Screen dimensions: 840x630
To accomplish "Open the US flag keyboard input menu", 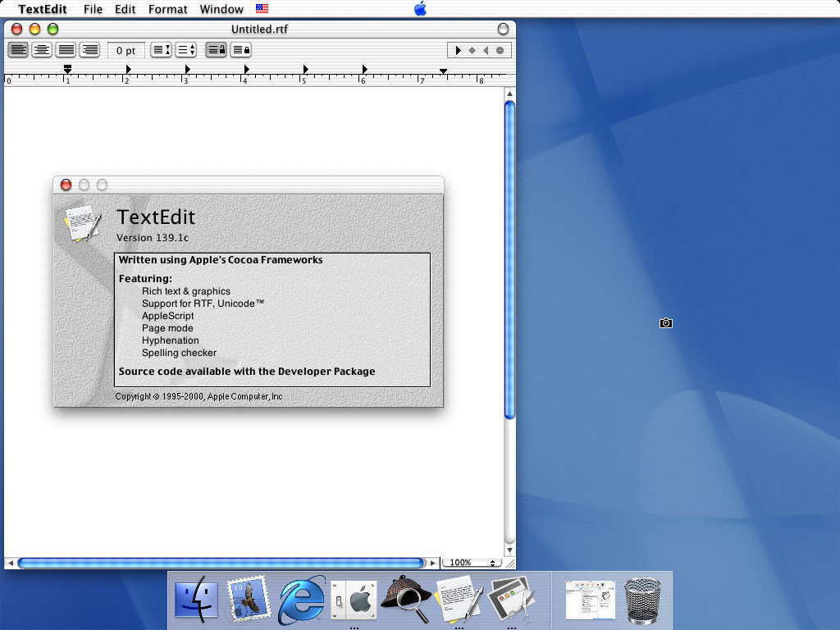I will pyautogui.click(x=262, y=8).
